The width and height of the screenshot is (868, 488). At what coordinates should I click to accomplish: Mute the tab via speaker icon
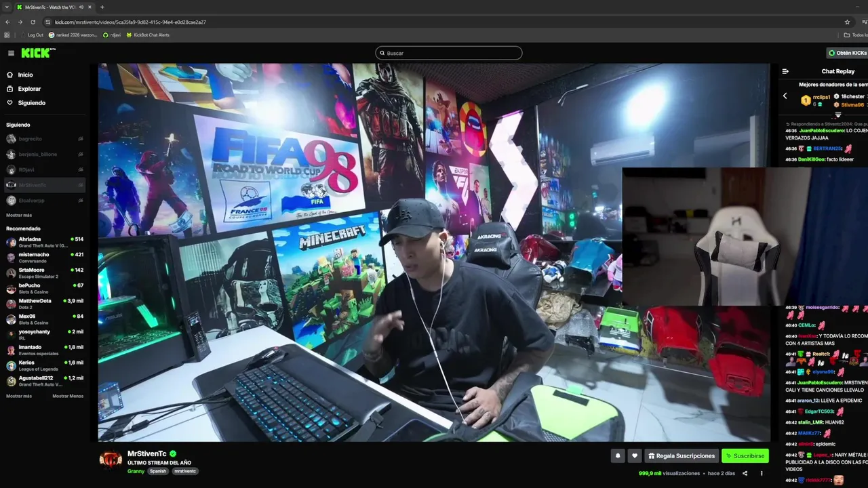pyautogui.click(x=81, y=7)
